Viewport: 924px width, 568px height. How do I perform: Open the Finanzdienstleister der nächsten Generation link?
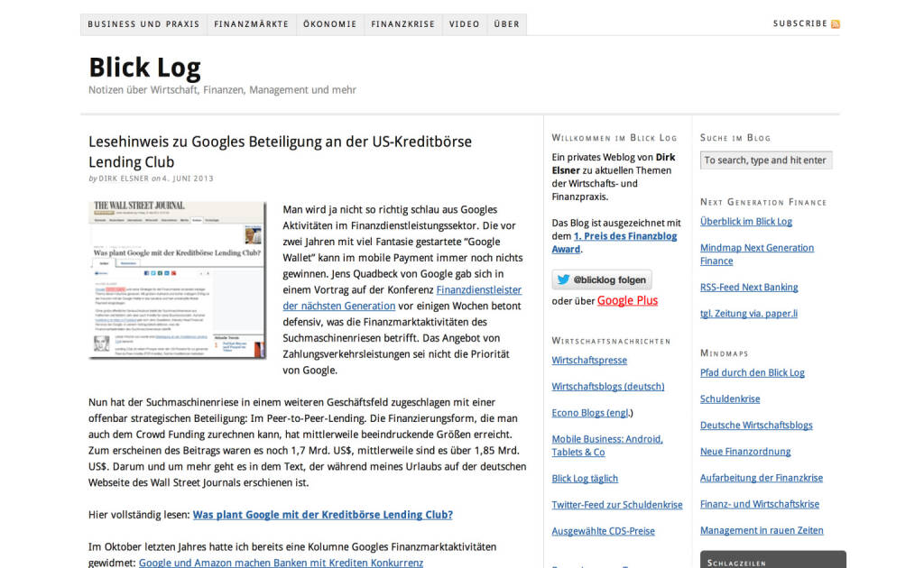(402, 298)
